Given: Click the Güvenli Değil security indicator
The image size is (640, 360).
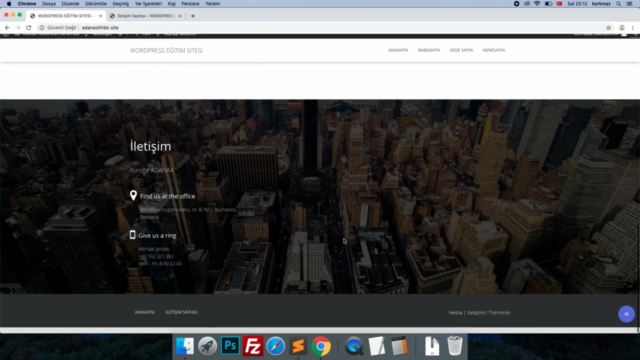Looking at the screenshot, I should [58, 28].
